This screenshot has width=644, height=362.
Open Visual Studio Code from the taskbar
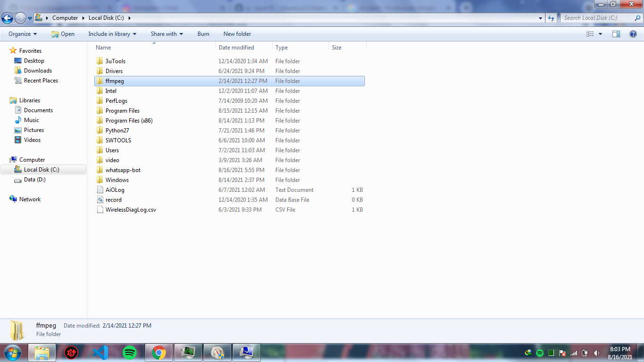pos(100,352)
